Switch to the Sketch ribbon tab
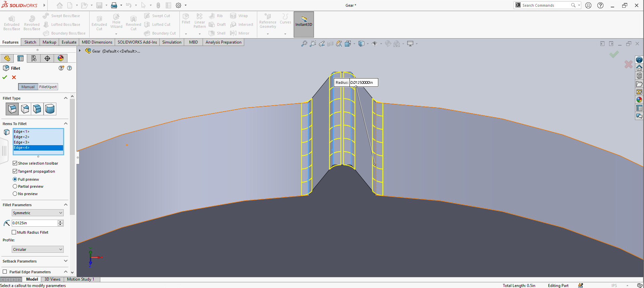The width and height of the screenshot is (644, 288). pos(30,42)
